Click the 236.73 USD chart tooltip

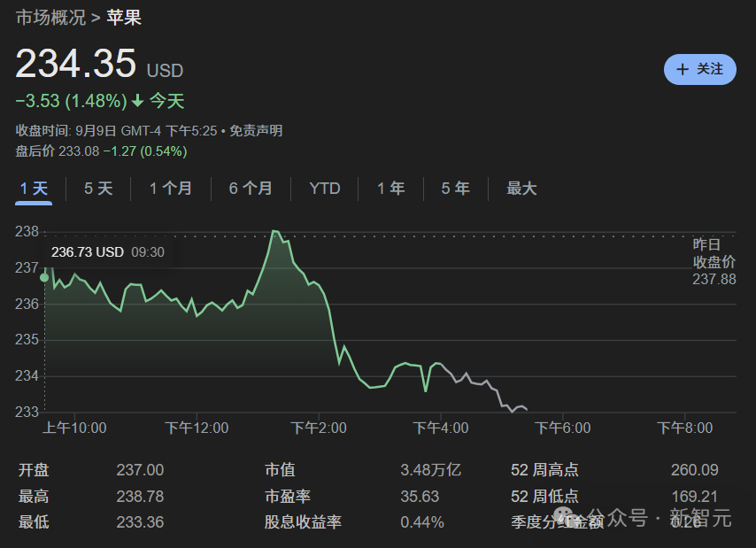(x=108, y=252)
